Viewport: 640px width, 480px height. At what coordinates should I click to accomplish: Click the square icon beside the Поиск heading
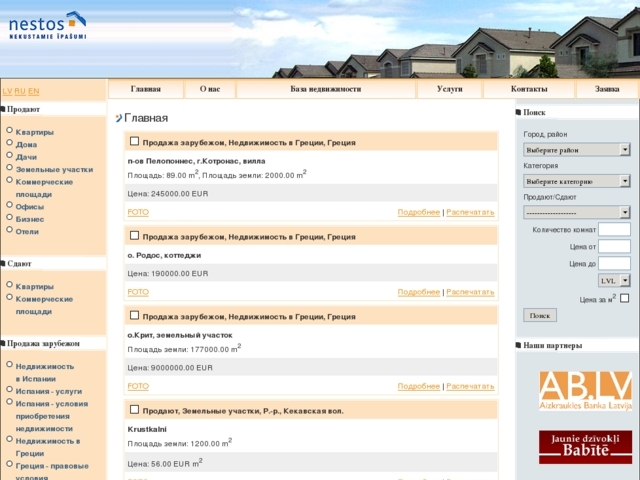519,112
